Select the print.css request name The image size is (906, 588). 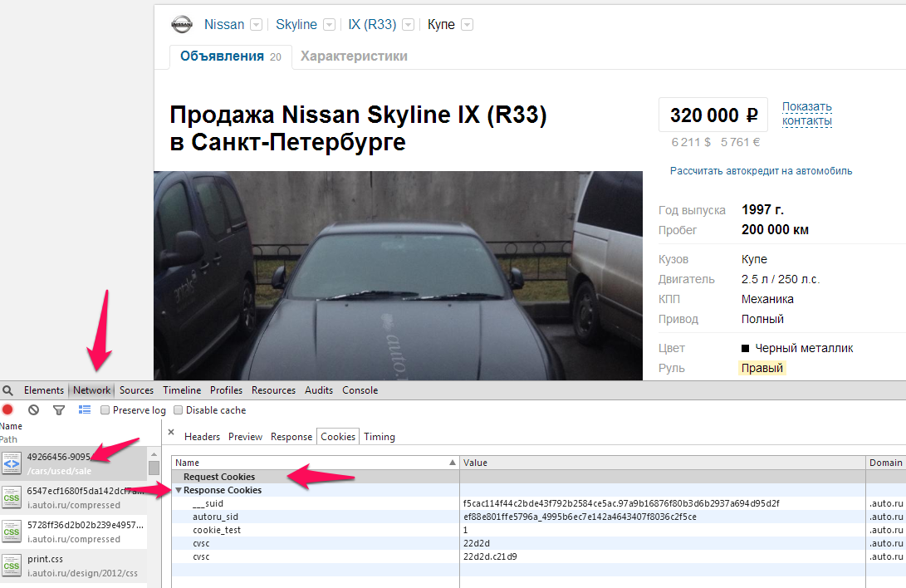(45, 559)
